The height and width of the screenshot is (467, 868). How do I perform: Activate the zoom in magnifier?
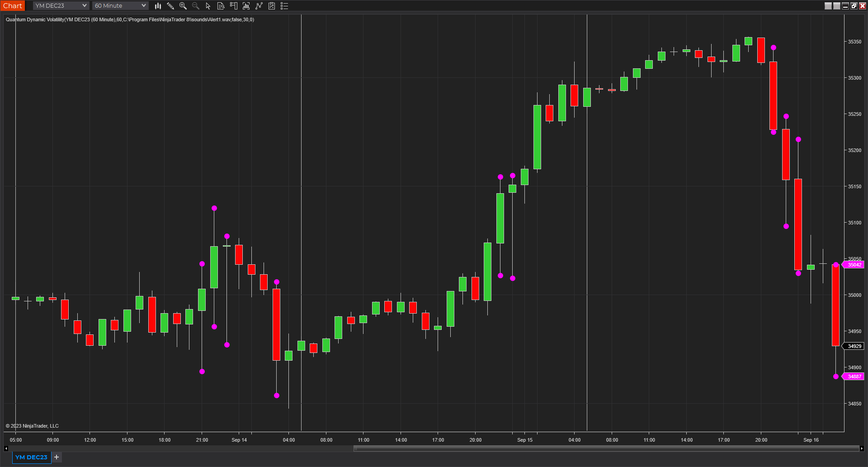point(183,6)
